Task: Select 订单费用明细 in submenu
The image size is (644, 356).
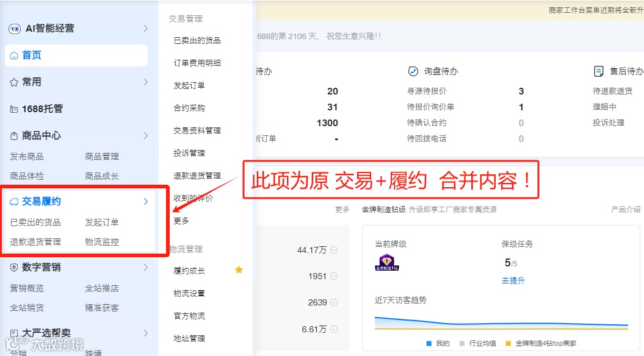Action: (197, 63)
